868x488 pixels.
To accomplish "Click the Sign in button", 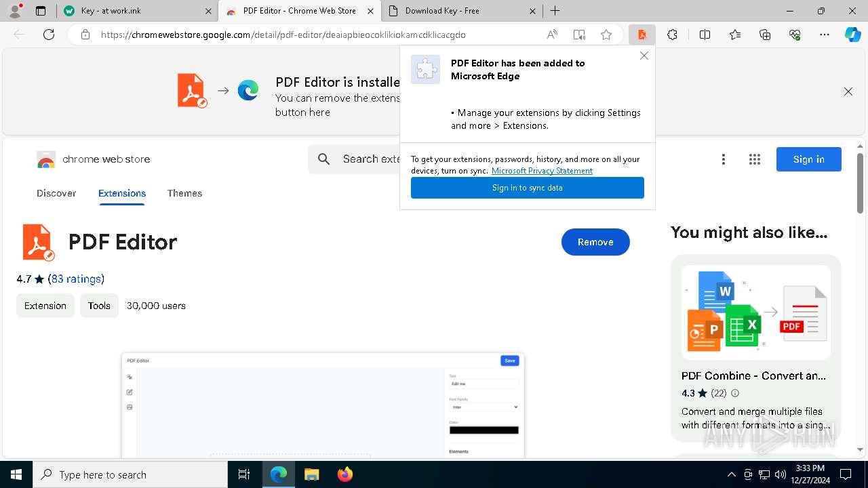I will (809, 159).
